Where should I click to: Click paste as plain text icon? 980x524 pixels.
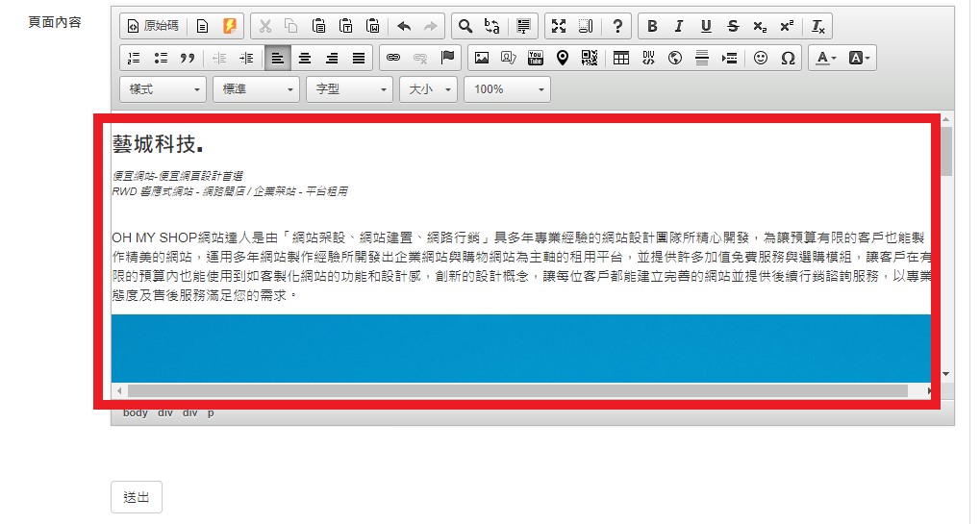345,26
